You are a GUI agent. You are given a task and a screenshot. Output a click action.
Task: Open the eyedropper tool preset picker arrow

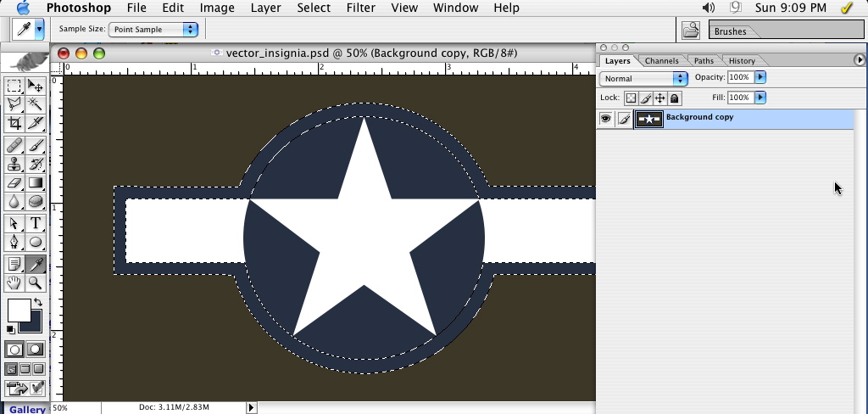click(39, 30)
